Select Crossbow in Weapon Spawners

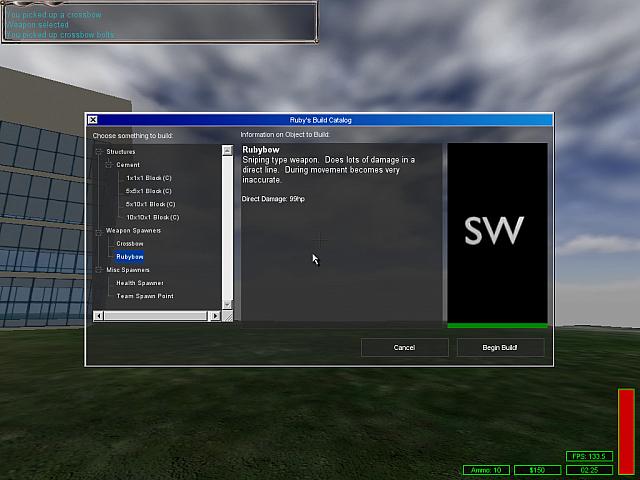[x=130, y=244]
